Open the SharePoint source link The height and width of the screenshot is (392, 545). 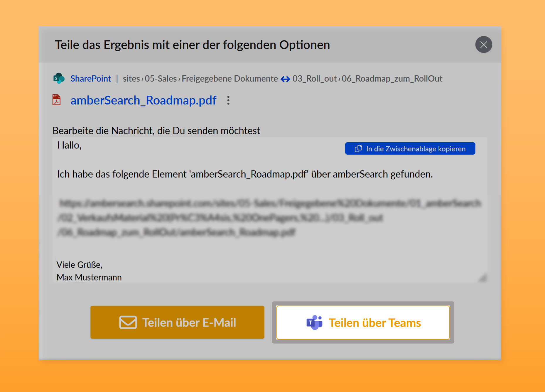click(91, 79)
